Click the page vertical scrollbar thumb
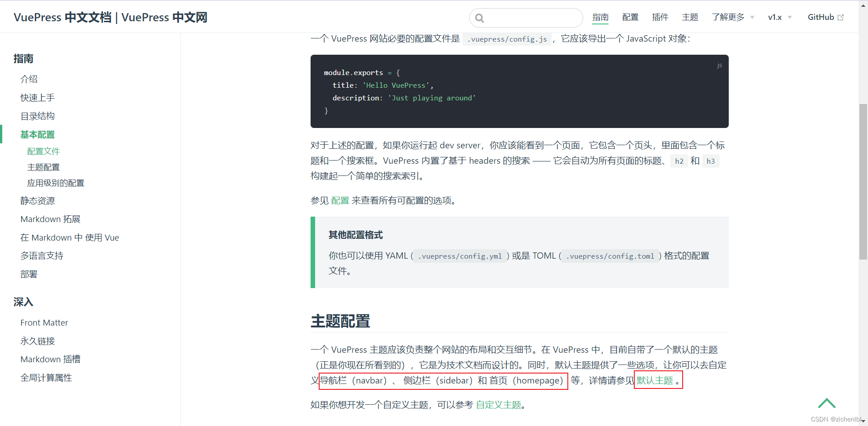The image size is (868, 426). click(863, 182)
